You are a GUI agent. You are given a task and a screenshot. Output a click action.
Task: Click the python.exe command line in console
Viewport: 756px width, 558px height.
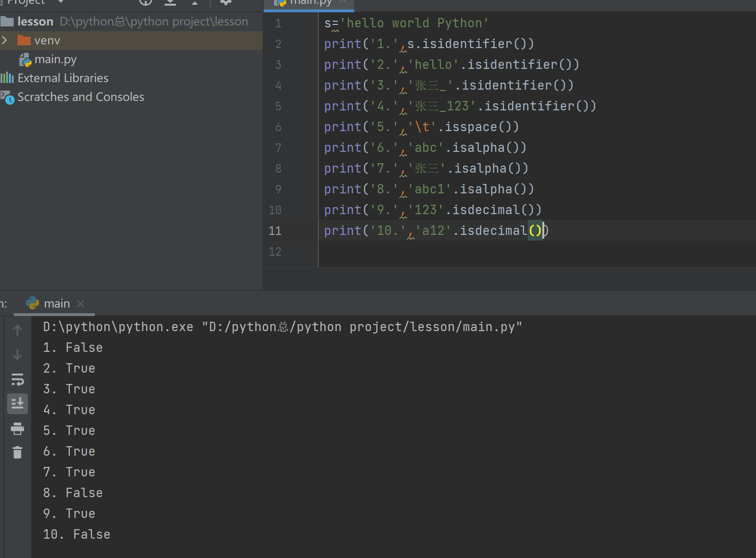point(282,327)
